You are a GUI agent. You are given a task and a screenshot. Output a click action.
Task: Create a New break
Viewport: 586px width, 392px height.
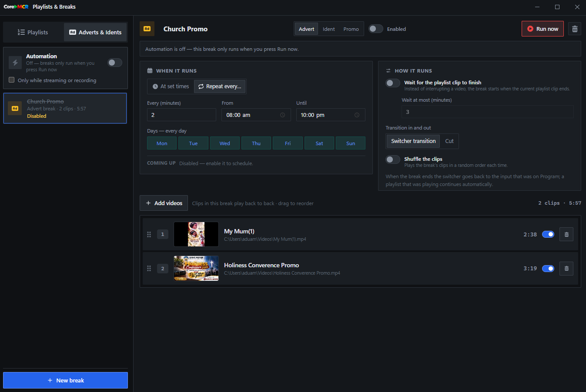coord(65,380)
